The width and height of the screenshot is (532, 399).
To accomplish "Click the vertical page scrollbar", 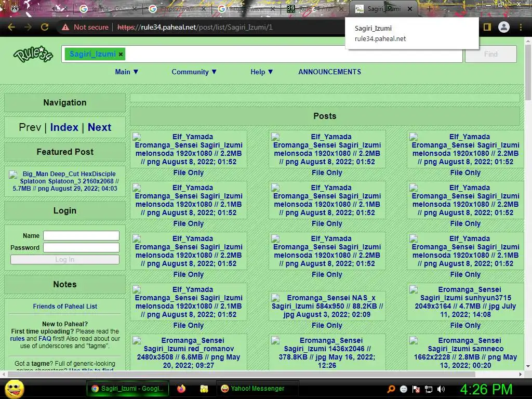I will click(528, 71).
